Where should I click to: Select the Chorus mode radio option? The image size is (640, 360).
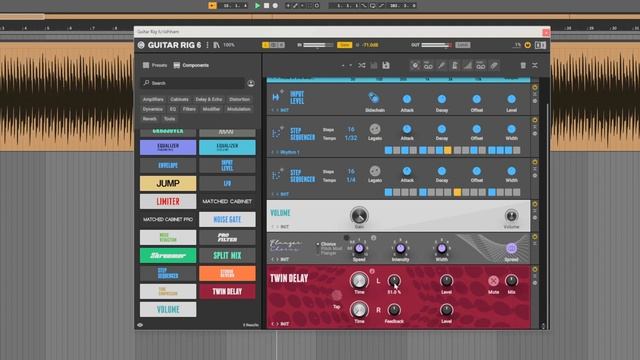point(327,244)
